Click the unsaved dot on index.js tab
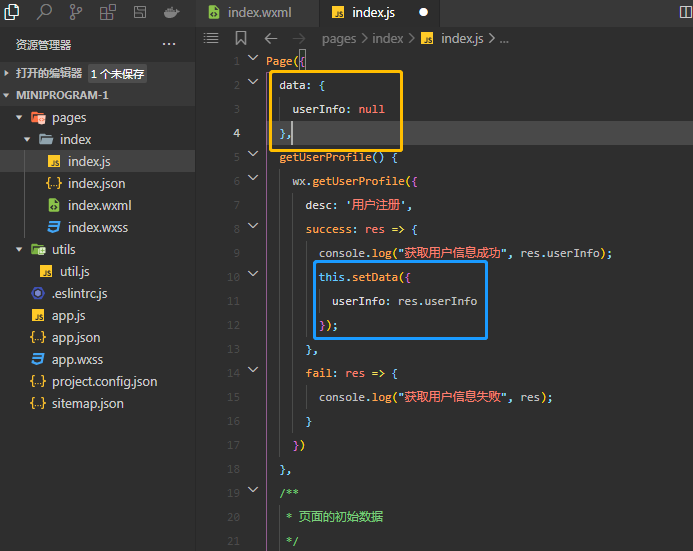Screen dimensions: 693x551 pyautogui.click(x=423, y=12)
